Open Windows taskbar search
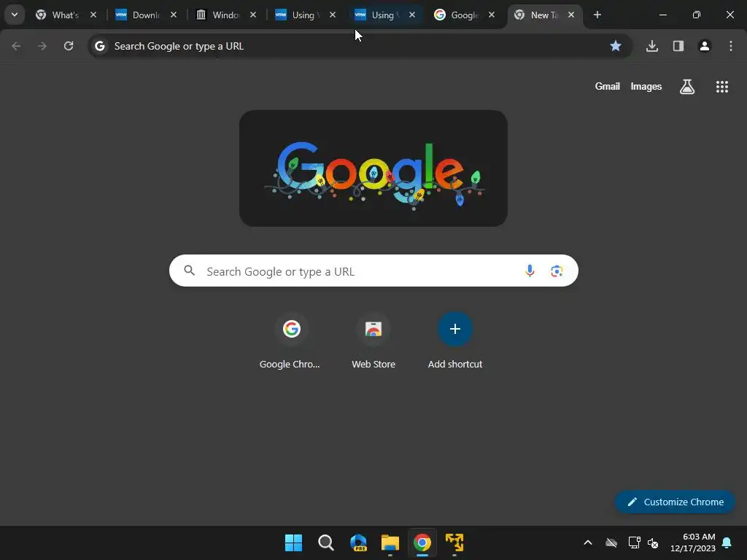This screenshot has width=747, height=560. pyautogui.click(x=326, y=542)
